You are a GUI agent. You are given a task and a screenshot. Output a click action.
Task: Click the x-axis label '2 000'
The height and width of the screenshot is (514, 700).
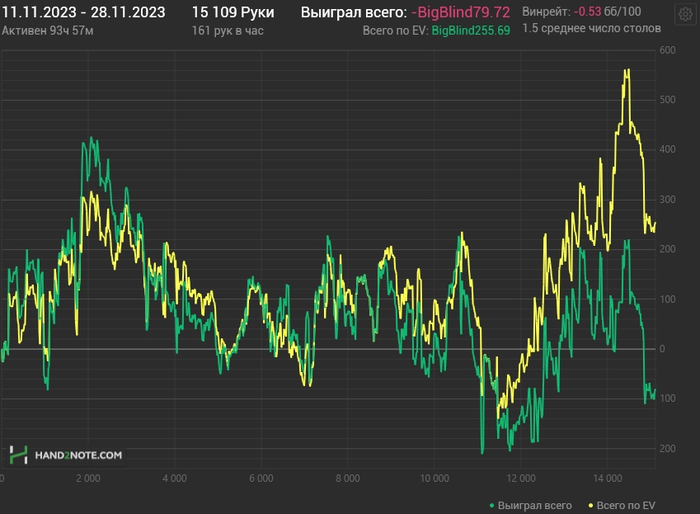pyautogui.click(x=88, y=478)
